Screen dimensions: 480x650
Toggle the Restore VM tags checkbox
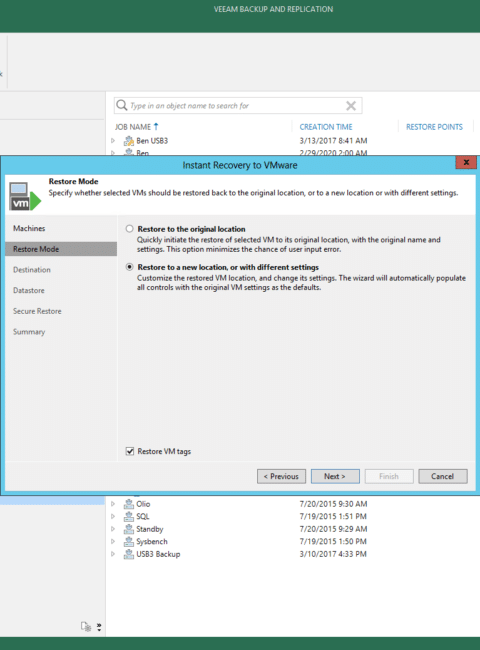pos(130,451)
